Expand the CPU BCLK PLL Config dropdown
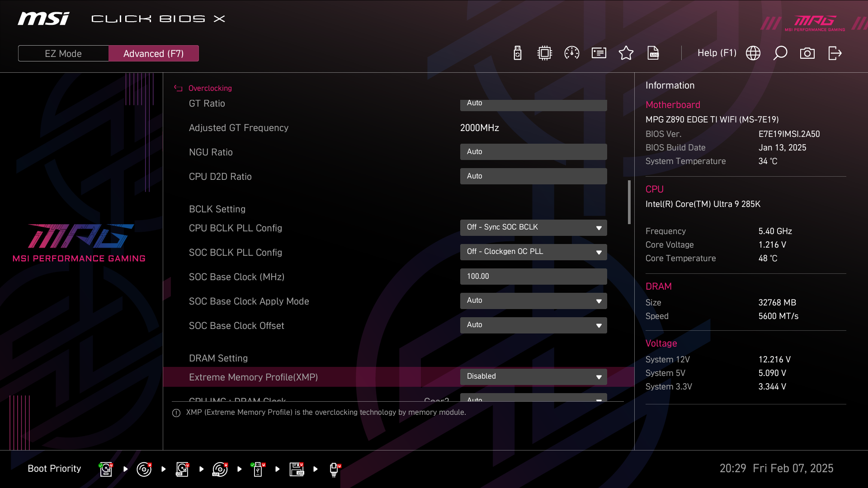868x488 pixels. tap(533, 228)
